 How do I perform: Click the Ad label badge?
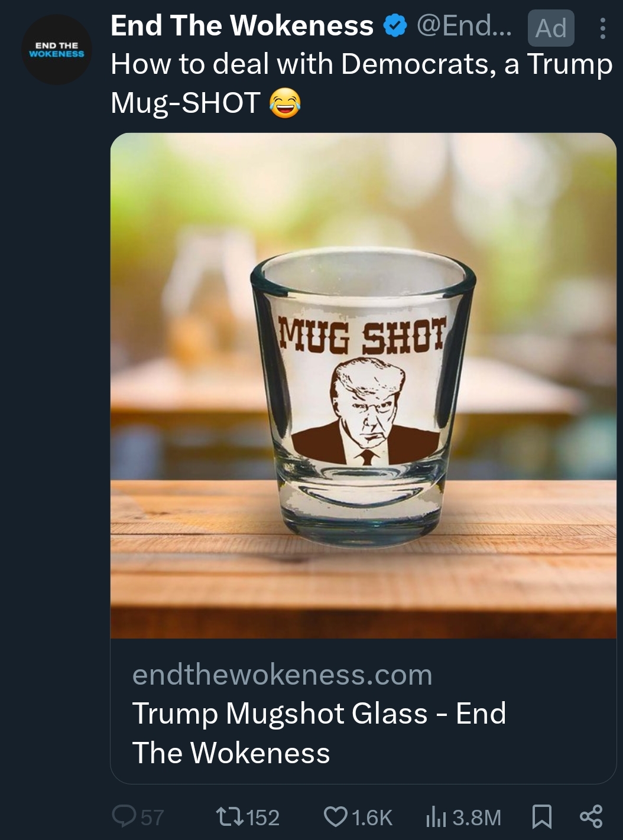[x=550, y=28]
